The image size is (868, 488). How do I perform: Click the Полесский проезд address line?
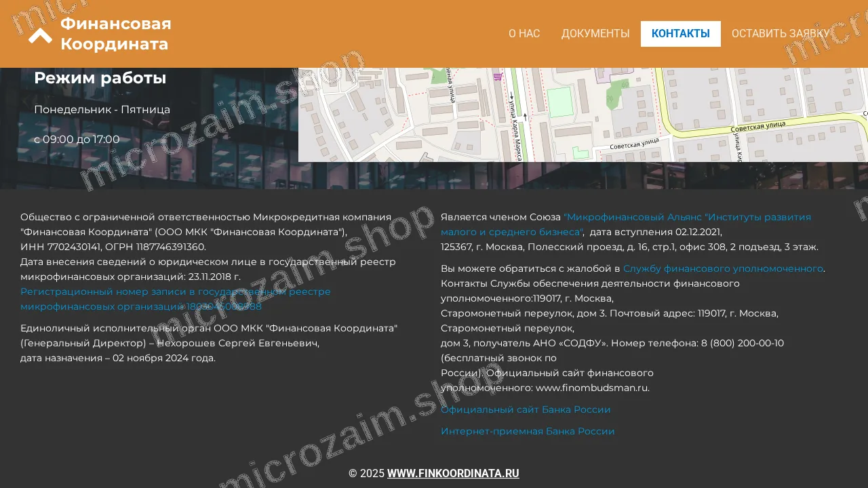pyautogui.click(x=629, y=247)
